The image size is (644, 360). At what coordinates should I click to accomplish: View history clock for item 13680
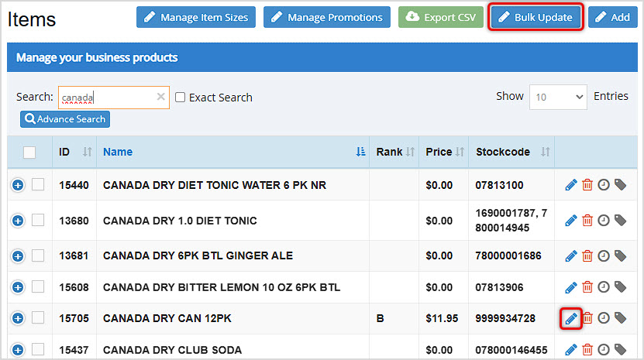click(604, 221)
